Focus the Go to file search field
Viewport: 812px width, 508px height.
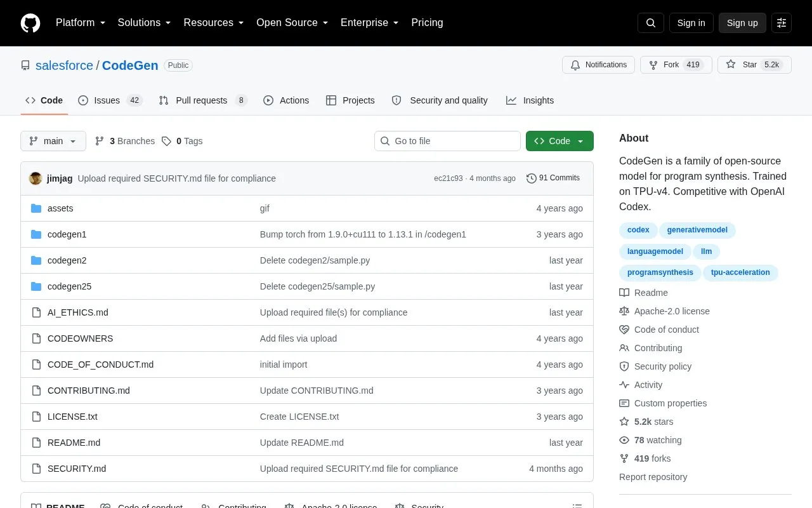[x=447, y=141]
